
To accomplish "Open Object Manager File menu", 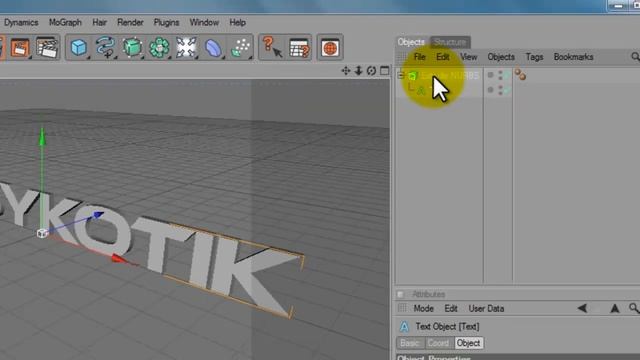I will tap(420, 57).
